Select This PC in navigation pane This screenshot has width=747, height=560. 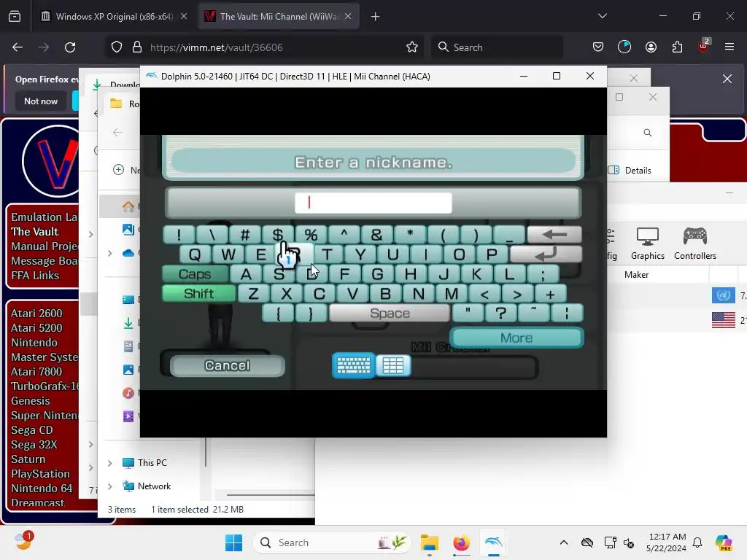pyautogui.click(x=152, y=463)
